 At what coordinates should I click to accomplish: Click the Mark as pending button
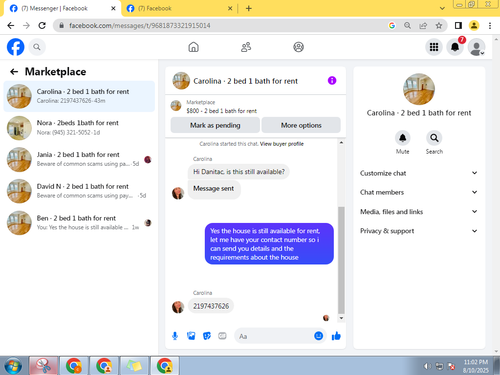coord(215,125)
